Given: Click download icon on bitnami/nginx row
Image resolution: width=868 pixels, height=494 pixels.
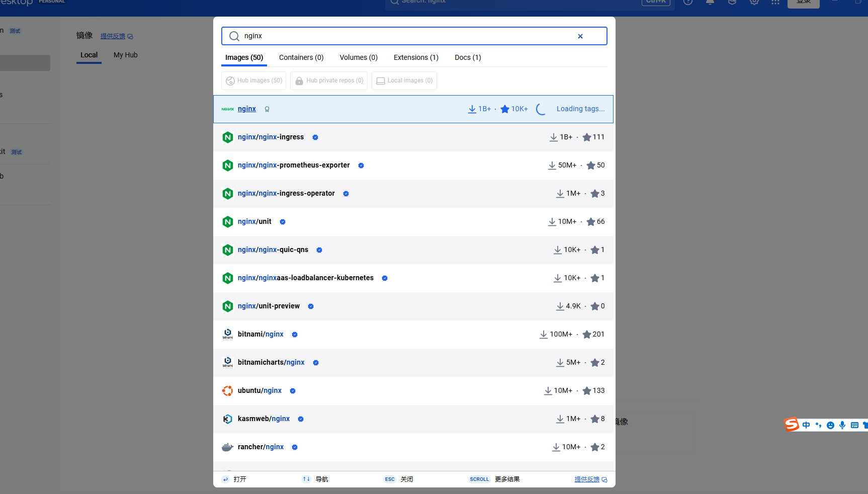Looking at the screenshot, I should click(x=544, y=335).
